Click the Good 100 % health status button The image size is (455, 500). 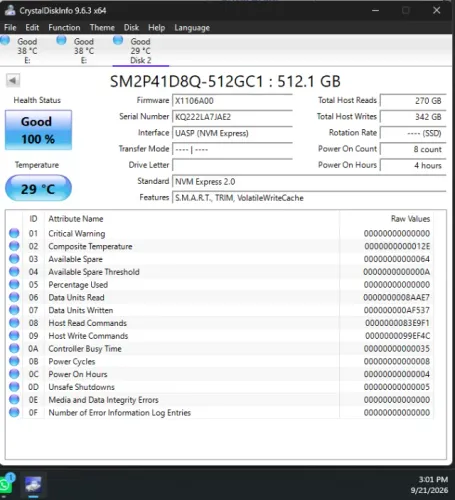coord(38,130)
